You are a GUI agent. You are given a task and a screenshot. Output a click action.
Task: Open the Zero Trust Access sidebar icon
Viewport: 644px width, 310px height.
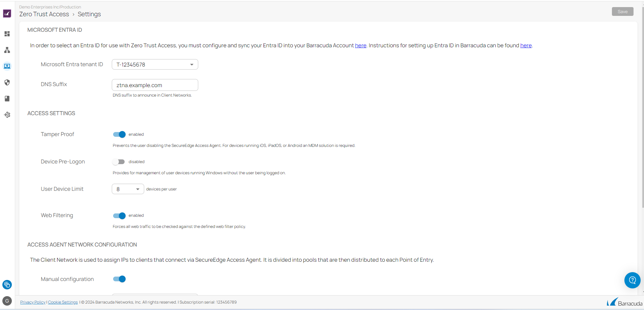tap(7, 66)
